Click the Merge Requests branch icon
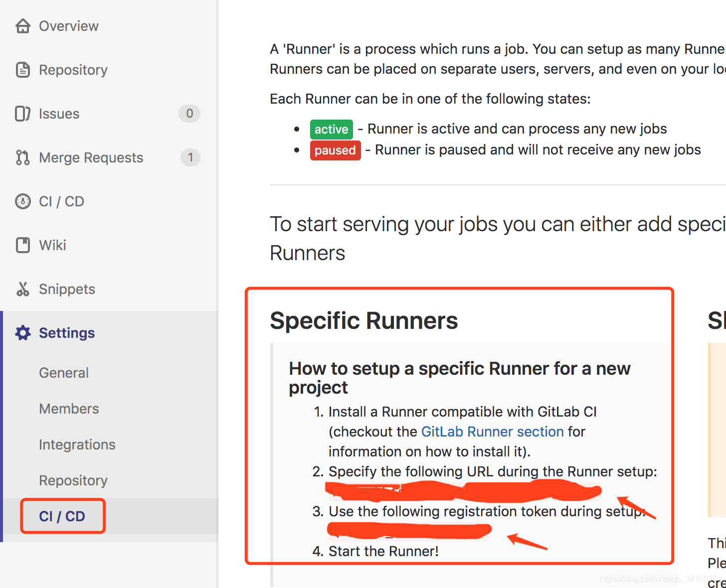This screenshot has height=588, width=726. (23, 157)
